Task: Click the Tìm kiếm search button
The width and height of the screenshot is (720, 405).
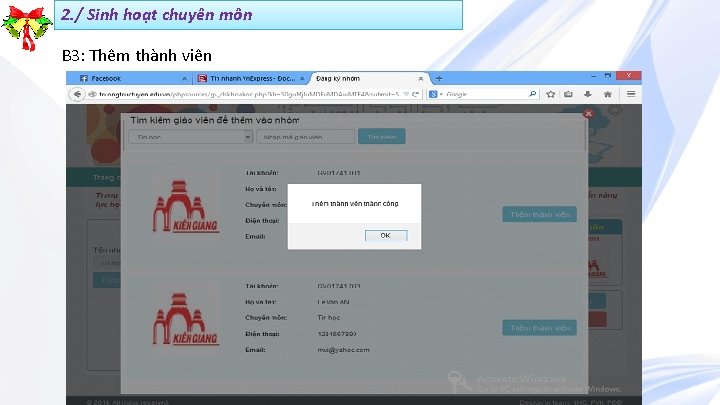Action: coord(382,136)
